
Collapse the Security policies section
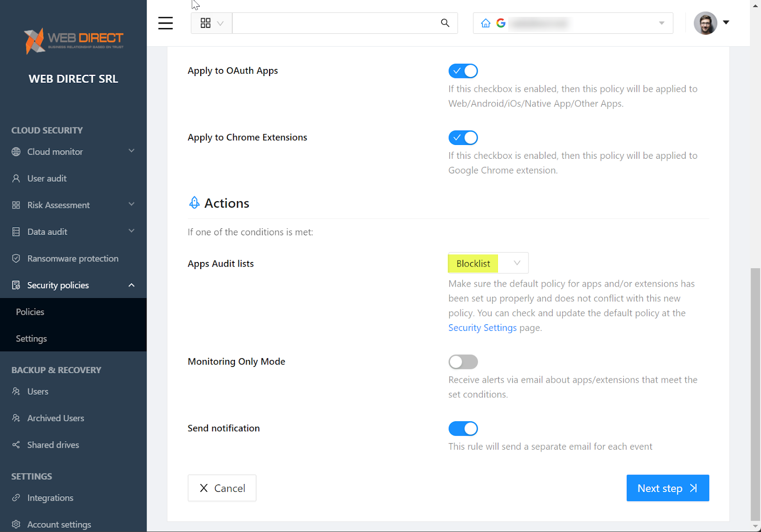click(x=58, y=285)
